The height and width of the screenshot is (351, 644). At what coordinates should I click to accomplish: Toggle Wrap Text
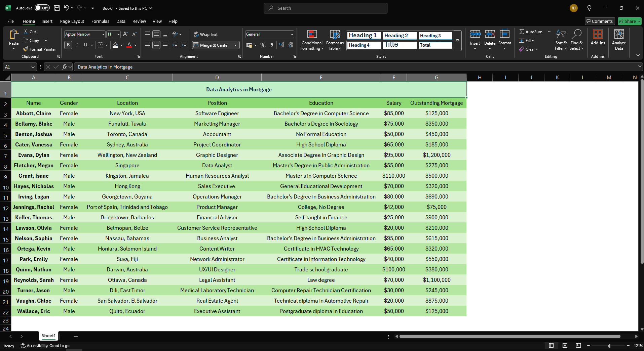click(x=206, y=34)
